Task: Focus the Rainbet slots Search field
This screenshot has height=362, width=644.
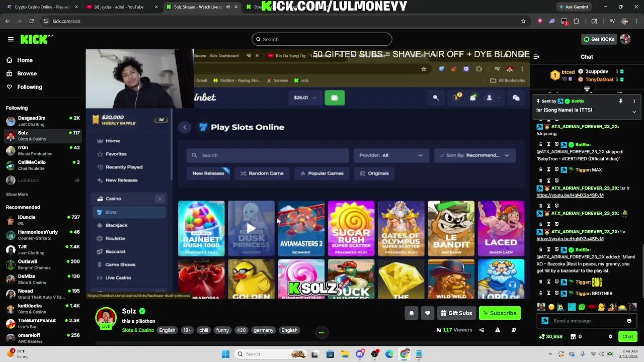Action: [x=268, y=155]
